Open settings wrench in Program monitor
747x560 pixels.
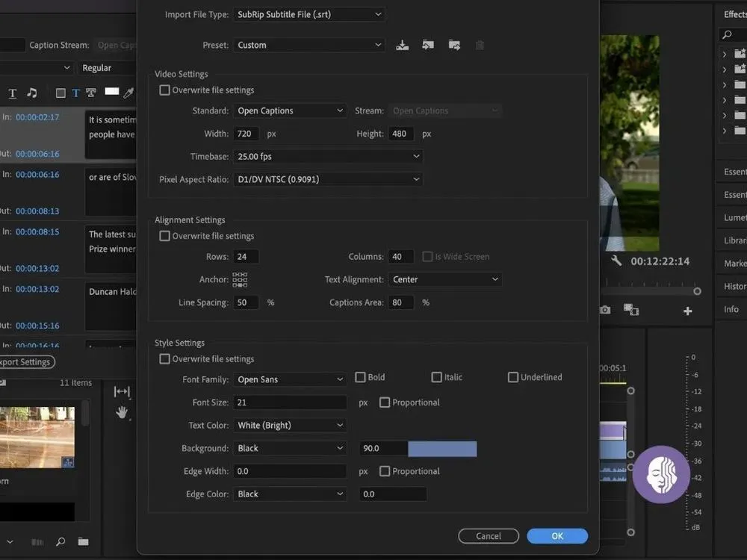tap(616, 261)
